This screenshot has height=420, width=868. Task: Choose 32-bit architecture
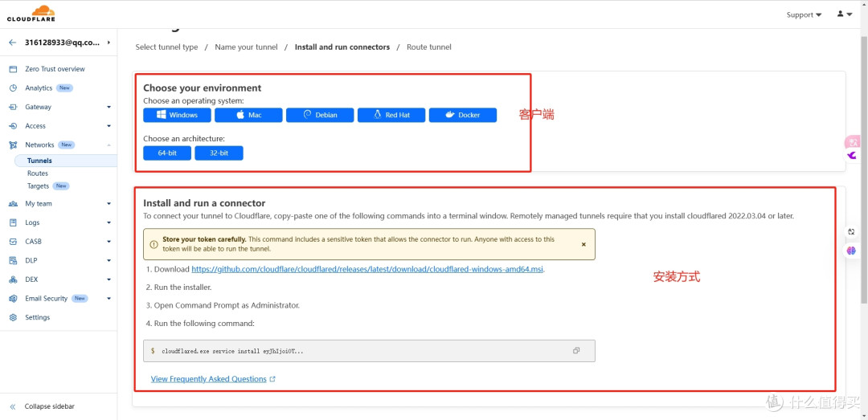219,153
